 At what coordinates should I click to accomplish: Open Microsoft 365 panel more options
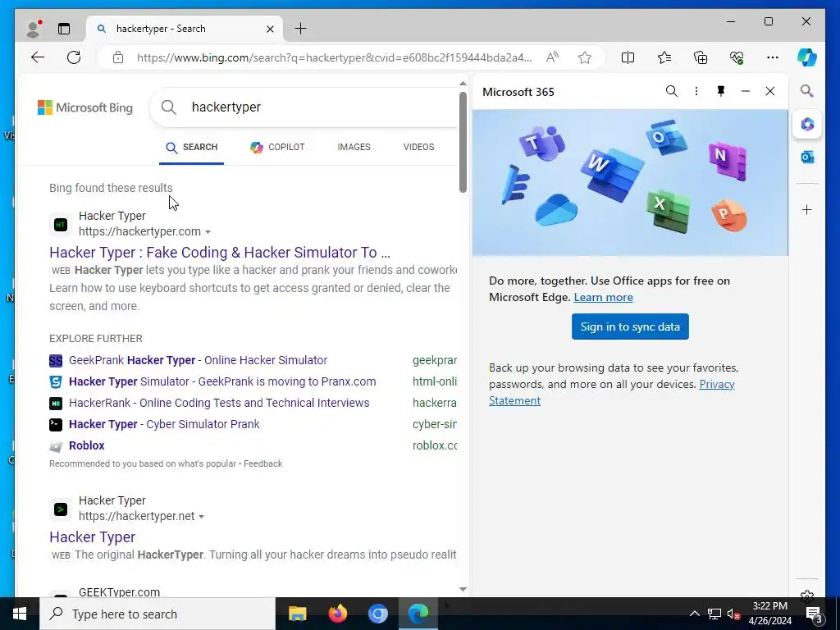tap(696, 92)
